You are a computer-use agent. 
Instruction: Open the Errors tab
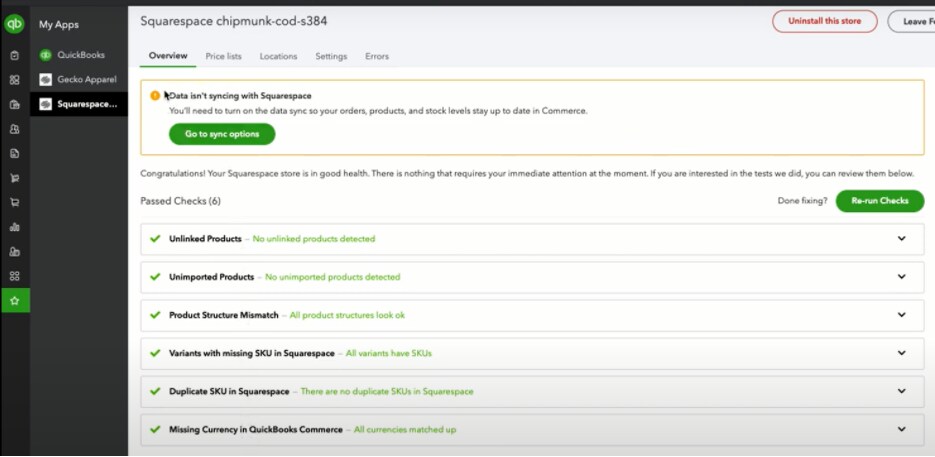point(377,56)
